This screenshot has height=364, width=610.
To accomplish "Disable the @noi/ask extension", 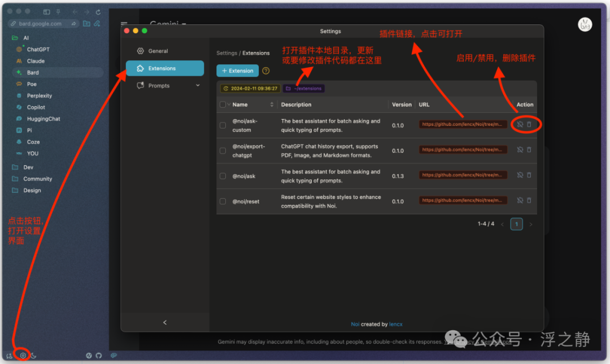I will (x=520, y=175).
